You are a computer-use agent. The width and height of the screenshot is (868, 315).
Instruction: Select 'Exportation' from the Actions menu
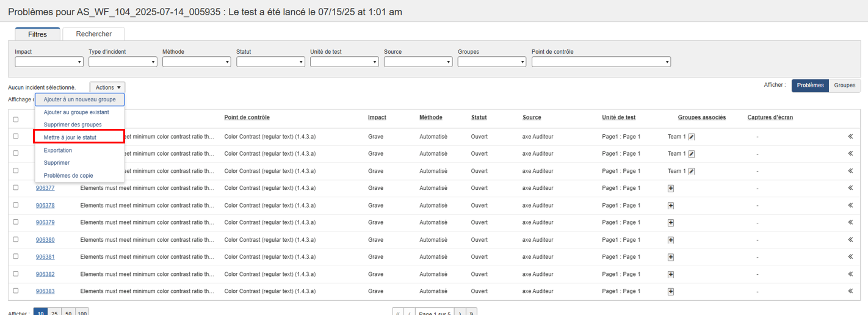pos(58,150)
